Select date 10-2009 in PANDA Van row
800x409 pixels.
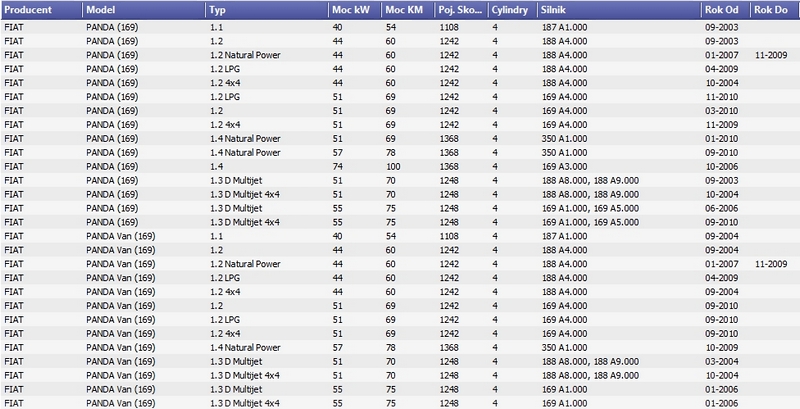(x=721, y=348)
